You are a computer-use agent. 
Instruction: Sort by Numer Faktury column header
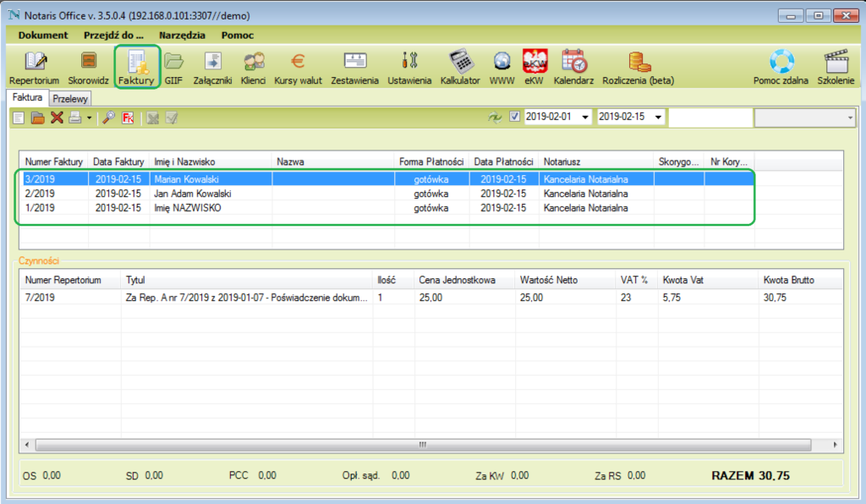pos(53,162)
